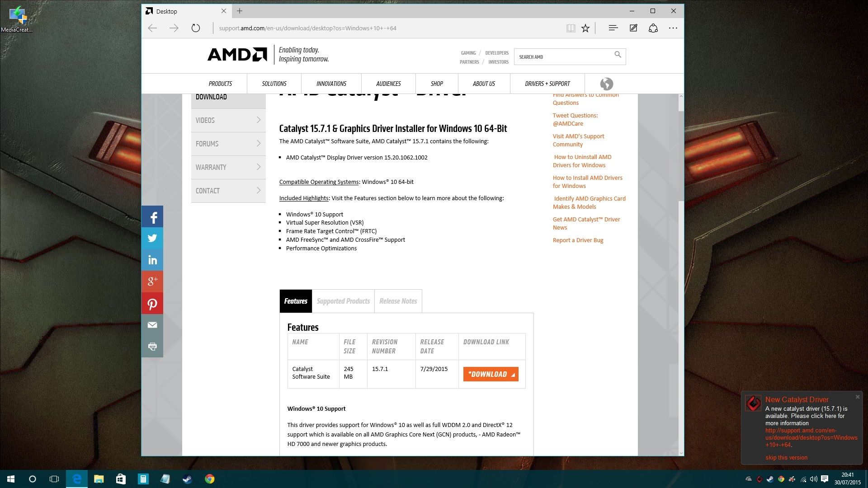Open the globe region selector
This screenshot has width=868, height=488.
[606, 84]
